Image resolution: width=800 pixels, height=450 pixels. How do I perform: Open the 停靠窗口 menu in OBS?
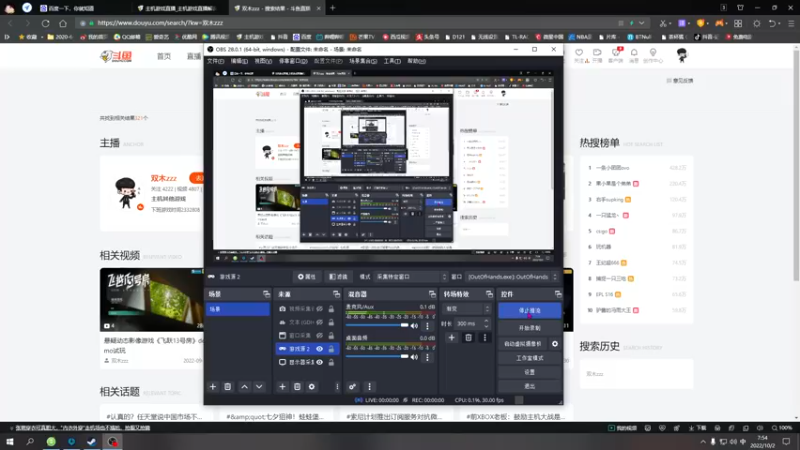(x=293, y=61)
